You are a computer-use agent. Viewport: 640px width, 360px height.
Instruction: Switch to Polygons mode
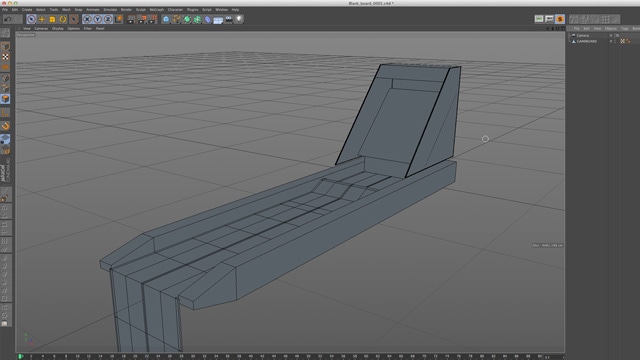click(5, 99)
